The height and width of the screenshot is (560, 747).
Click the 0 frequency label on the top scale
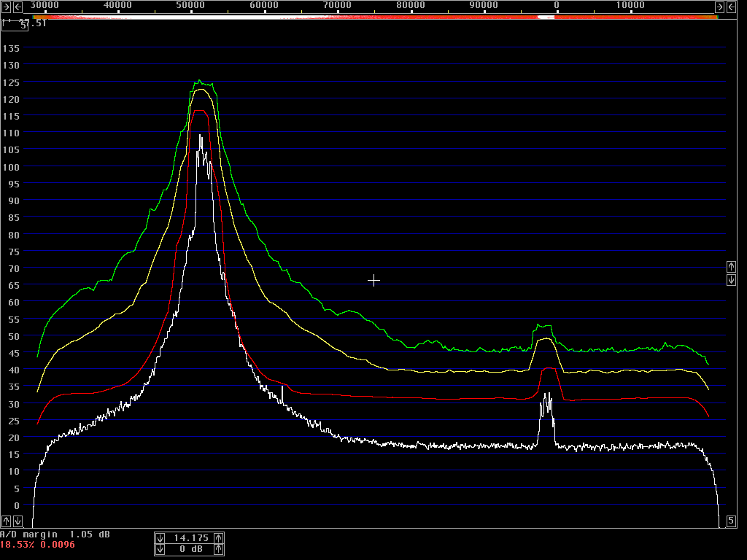557,5
